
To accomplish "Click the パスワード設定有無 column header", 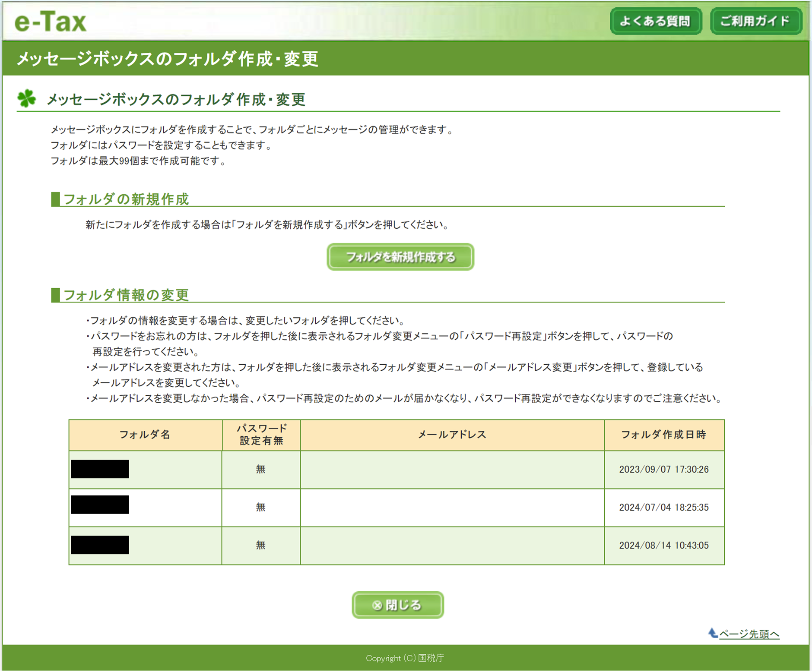I will point(261,435).
